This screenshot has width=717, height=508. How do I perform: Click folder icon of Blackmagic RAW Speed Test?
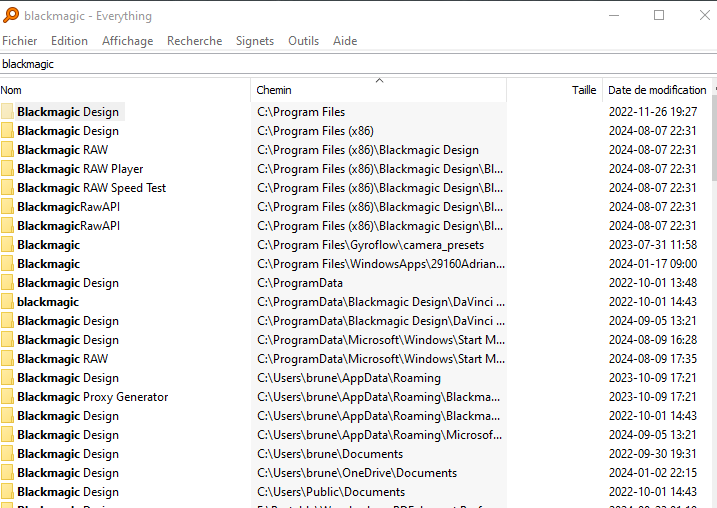click(x=7, y=187)
